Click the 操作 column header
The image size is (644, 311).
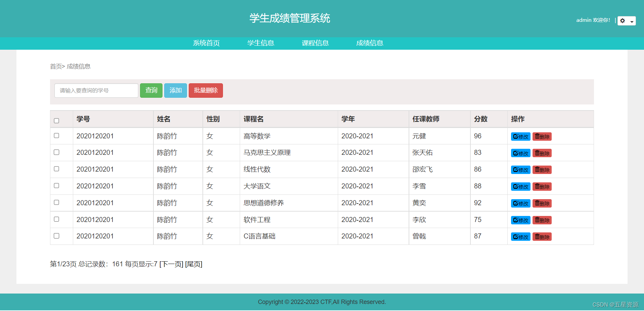coord(518,119)
